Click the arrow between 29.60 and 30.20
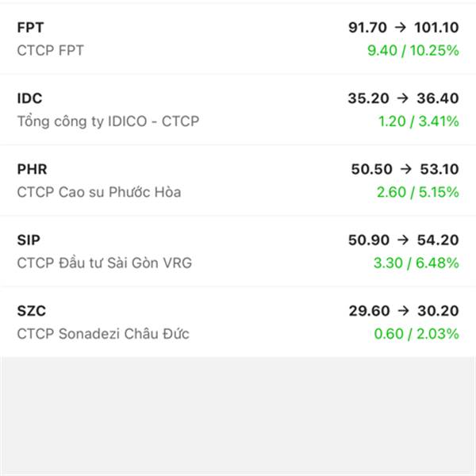The image size is (476, 476). 404,310
